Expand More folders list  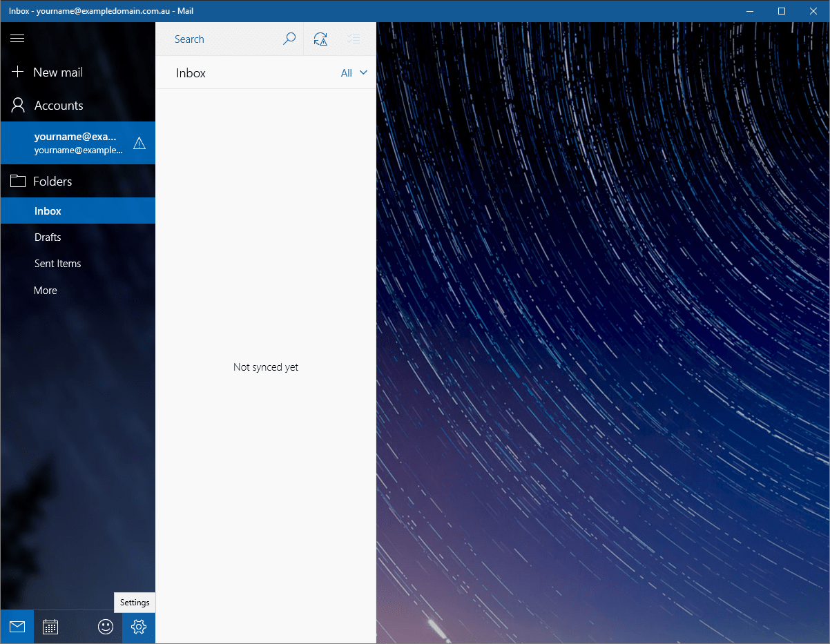tap(46, 291)
